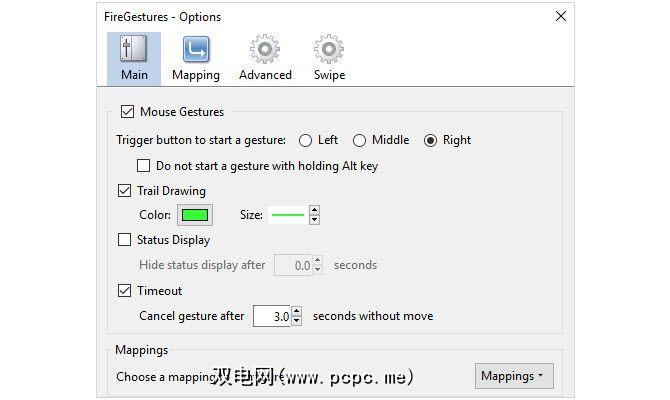Open the Main options panel
The image size is (670, 400).
pyautogui.click(x=134, y=59)
